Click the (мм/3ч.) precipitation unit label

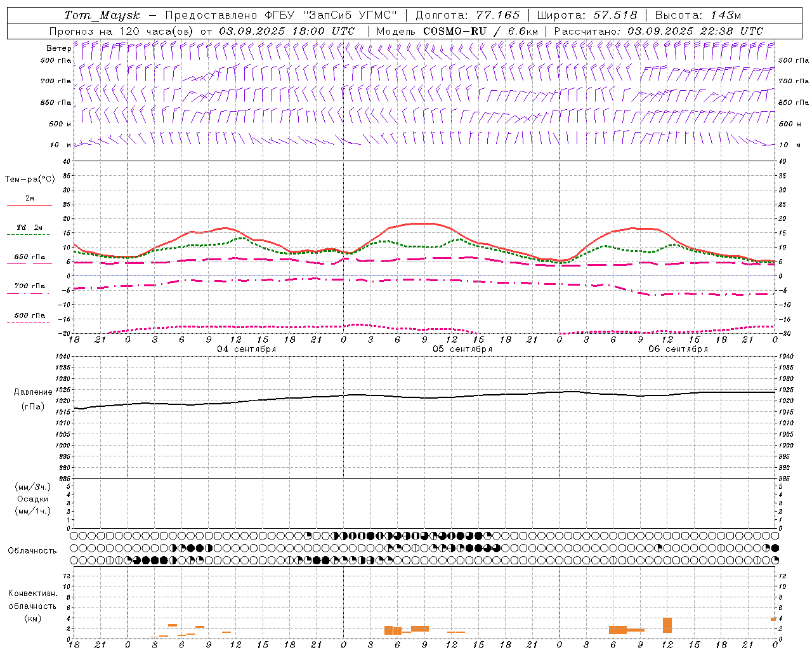coord(33,487)
